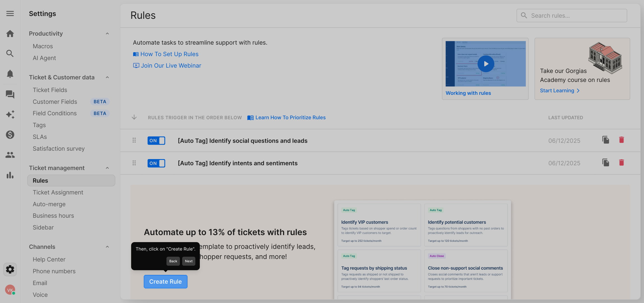Open Auto-merge settings
Viewport: 644px width, 303px height.
pos(49,204)
